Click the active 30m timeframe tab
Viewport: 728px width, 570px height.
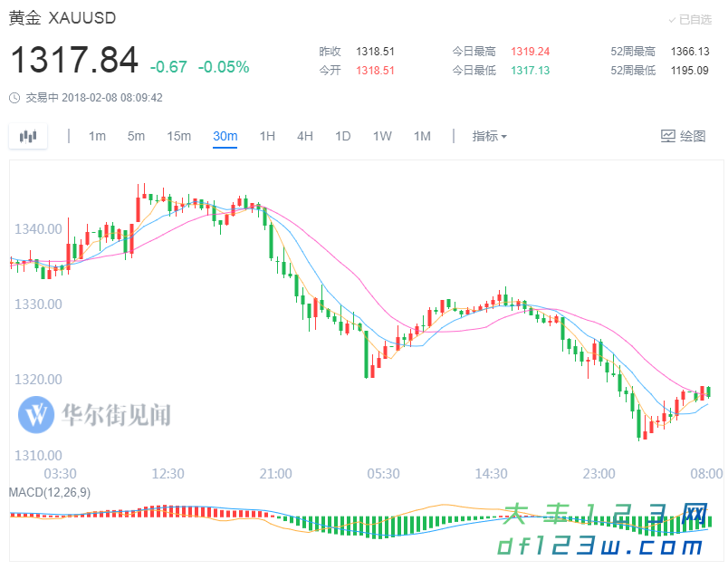point(225,137)
